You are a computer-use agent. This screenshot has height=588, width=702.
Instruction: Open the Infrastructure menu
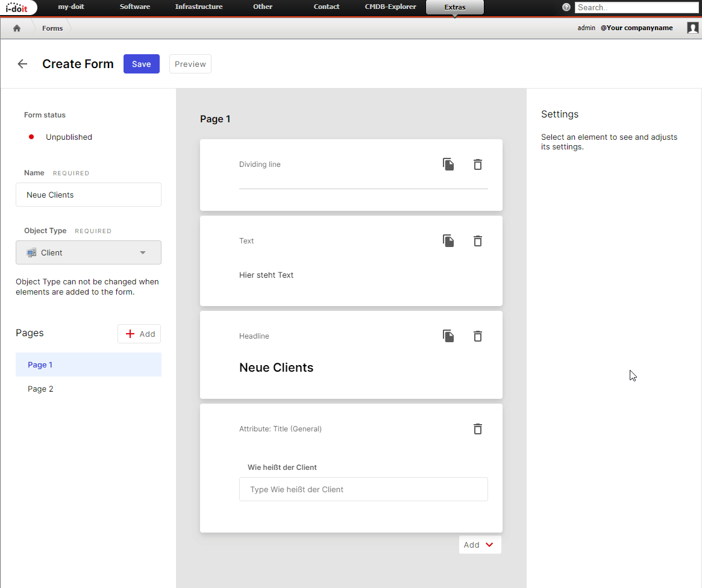coord(199,7)
